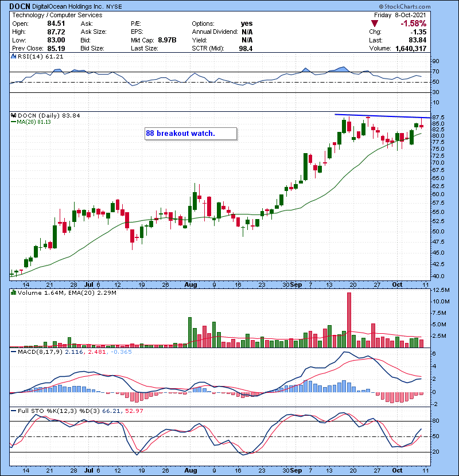Click the Technology / Computer Services sector text

tap(57, 15)
